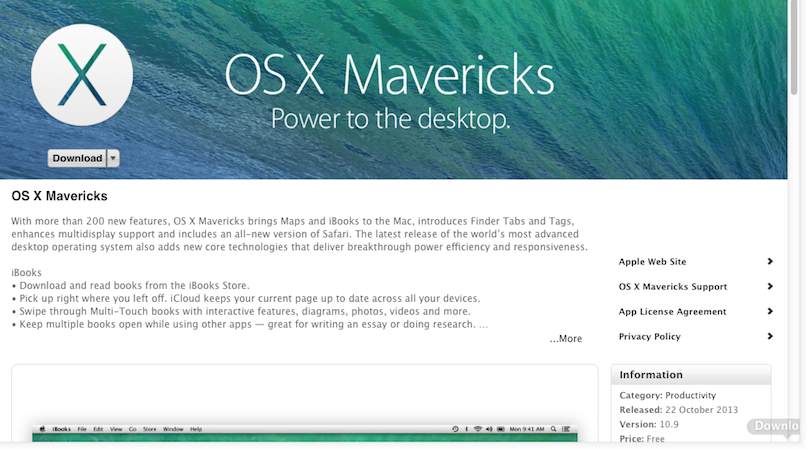Click the bold "OS X Mavericks" heading below banner
This screenshot has width=807, height=450.
59,196
